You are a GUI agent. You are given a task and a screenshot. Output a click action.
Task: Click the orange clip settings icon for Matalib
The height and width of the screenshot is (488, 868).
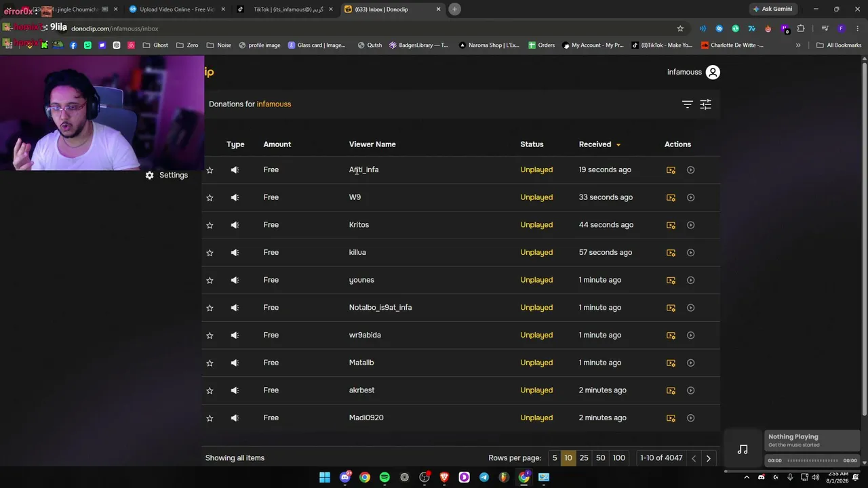click(x=671, y=363)
